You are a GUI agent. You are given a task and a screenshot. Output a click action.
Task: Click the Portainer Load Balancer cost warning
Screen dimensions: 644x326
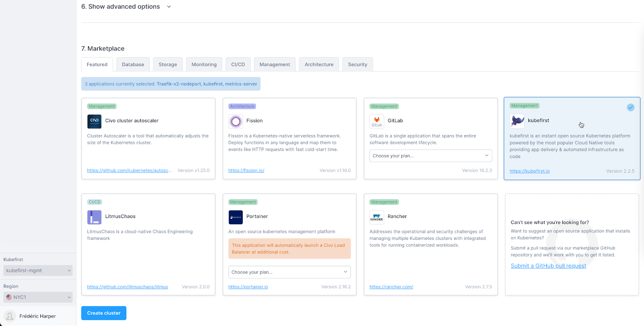(x=289, y=249)
